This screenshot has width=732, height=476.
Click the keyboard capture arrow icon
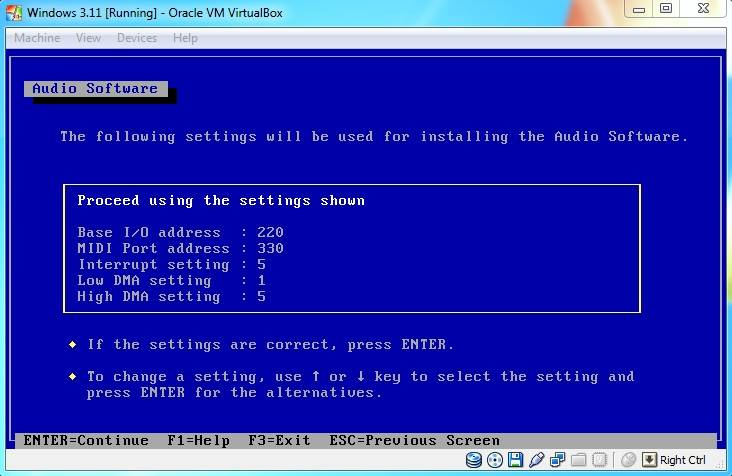click(649, 460)
